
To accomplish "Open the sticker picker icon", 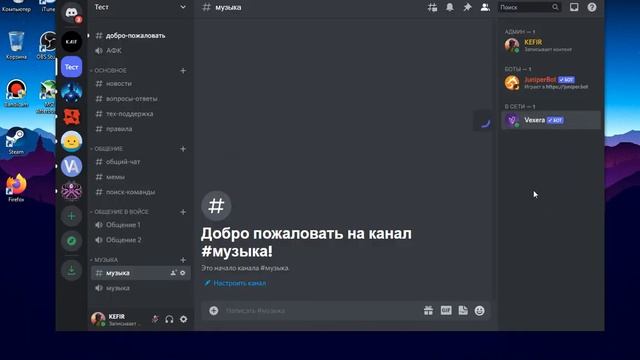I will (463, 311).
